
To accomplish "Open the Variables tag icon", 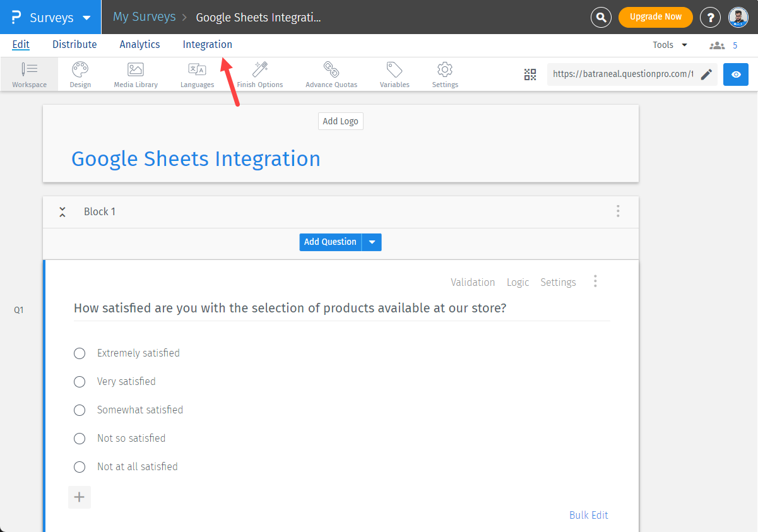I will (394, 74).
